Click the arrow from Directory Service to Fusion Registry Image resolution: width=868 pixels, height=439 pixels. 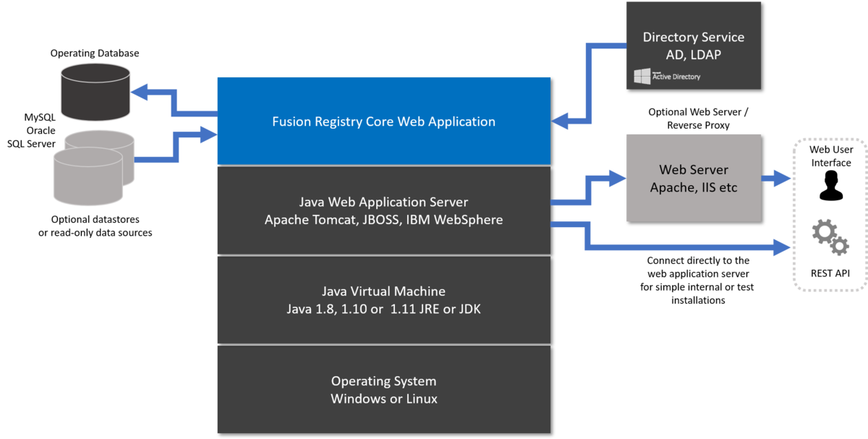coord(590,80)
